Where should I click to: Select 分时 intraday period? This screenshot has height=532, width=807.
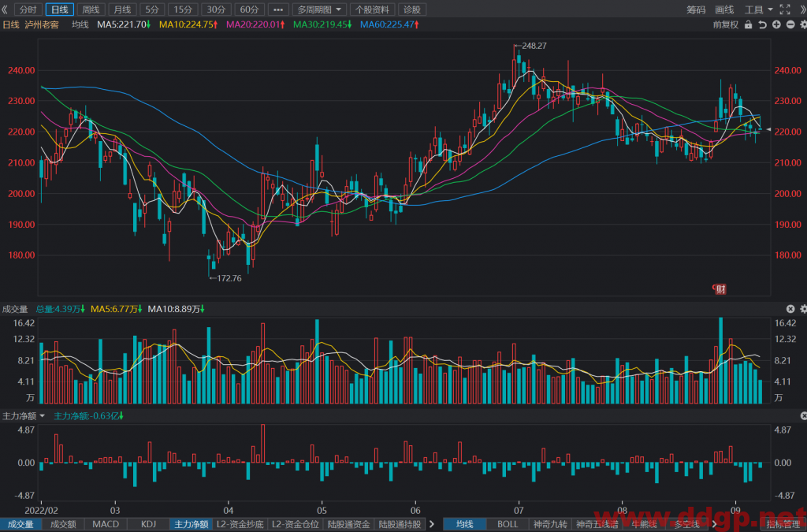28,9
